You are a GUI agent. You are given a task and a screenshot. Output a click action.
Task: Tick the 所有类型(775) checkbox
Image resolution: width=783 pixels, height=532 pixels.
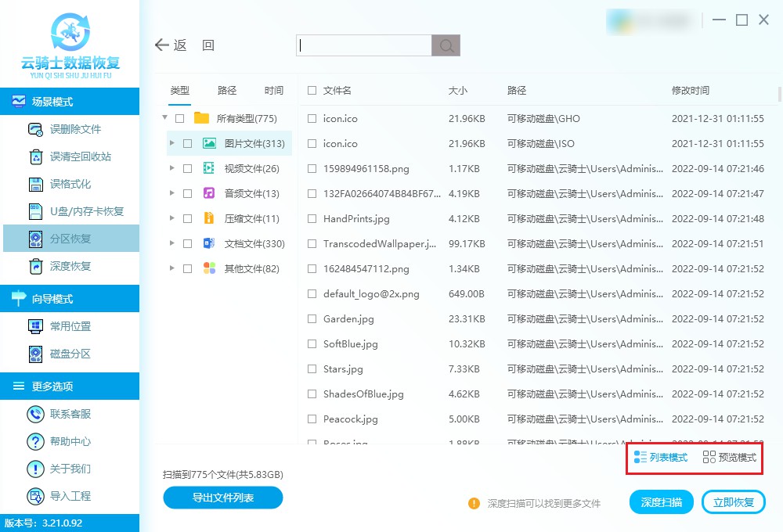coord(180,119)
